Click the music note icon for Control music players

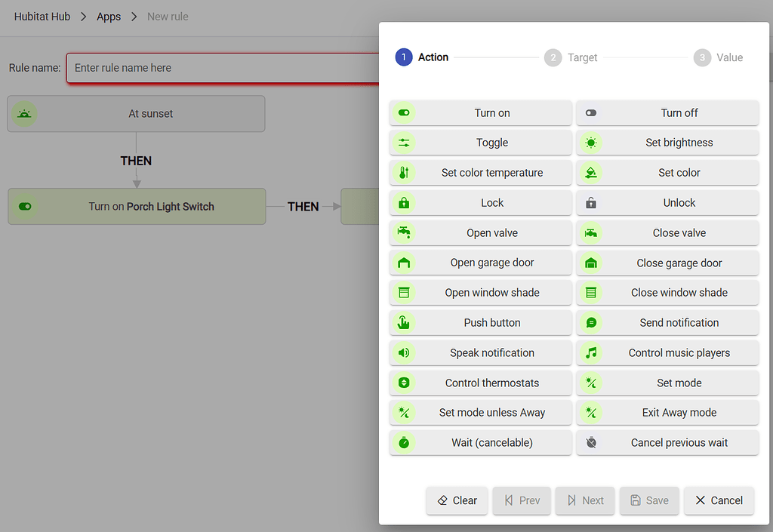[591, 353]
